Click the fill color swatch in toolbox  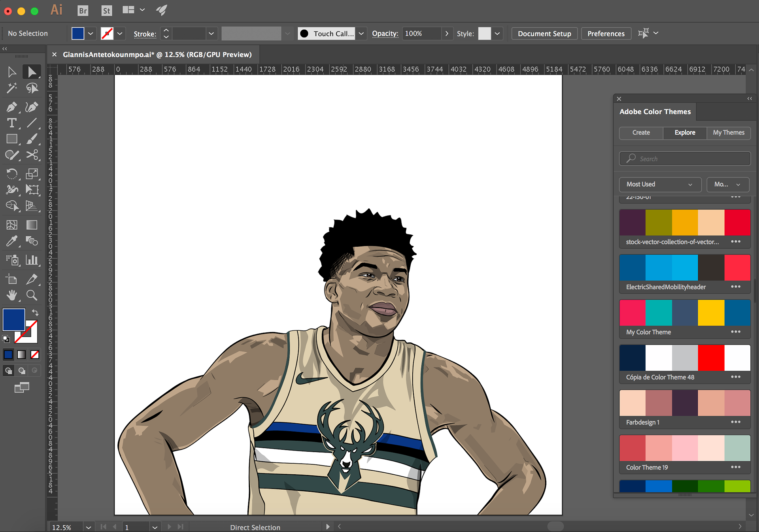[14, 319]
